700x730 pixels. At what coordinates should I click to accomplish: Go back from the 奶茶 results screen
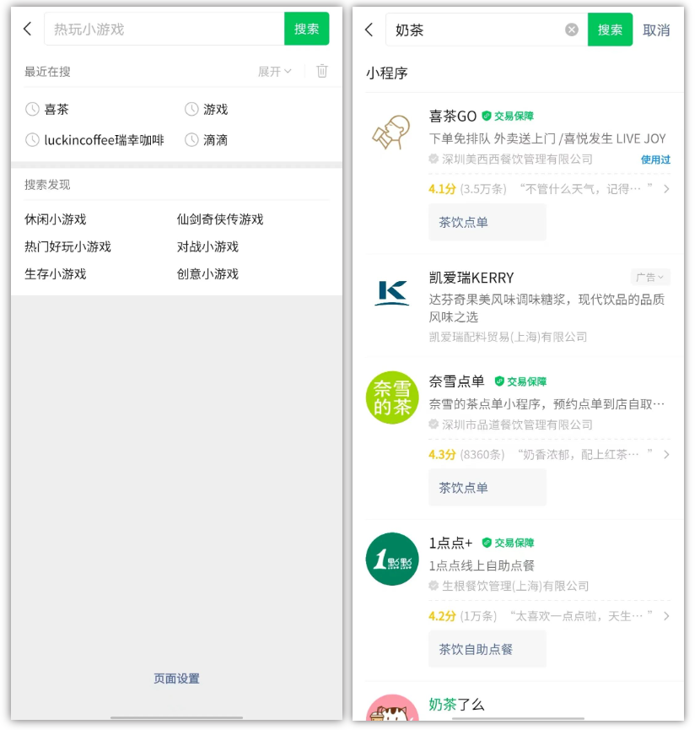point(369,30)
